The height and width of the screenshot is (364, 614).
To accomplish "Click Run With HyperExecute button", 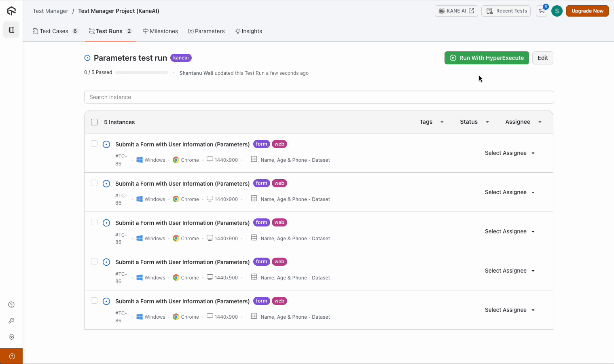I will 487,58.
